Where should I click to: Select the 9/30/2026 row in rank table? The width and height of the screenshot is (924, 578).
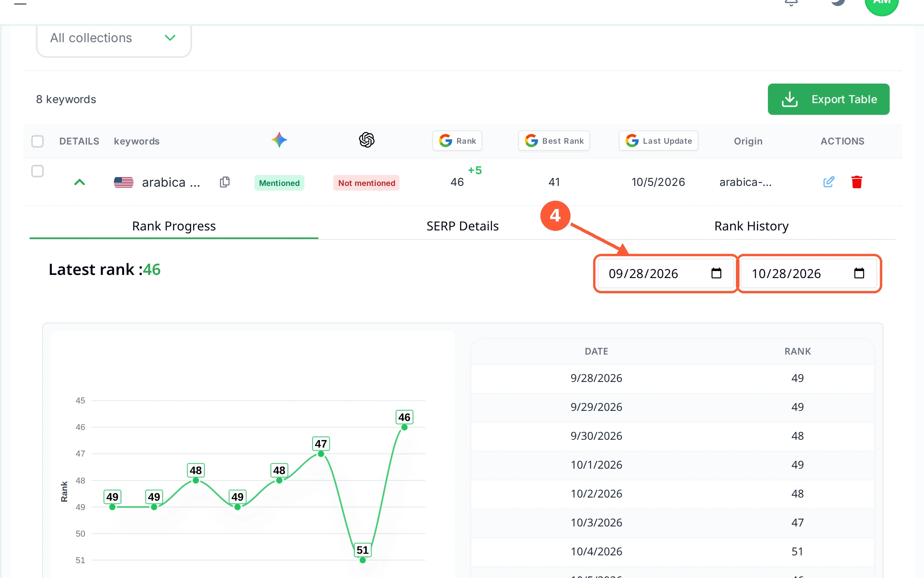[x=673, y=436]
